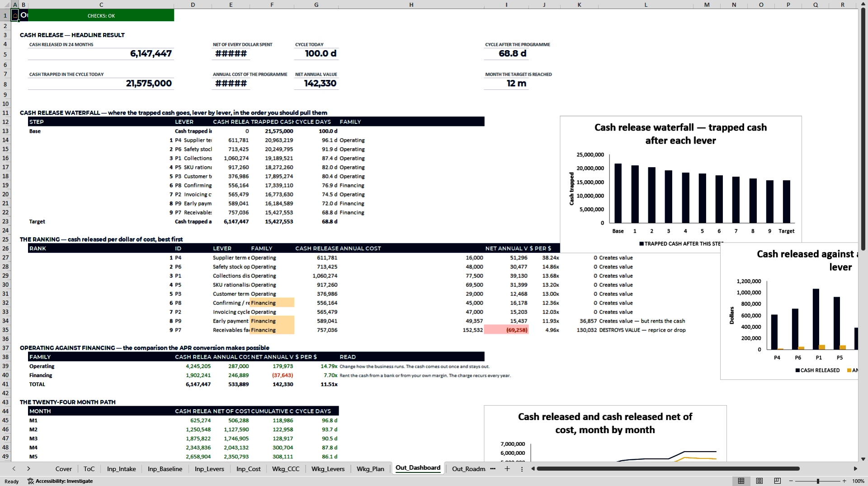The width and height of the screenshot is (868, 486).
Task: Open the Wkg_CCC sheet tab
Action: pos(286,469)
